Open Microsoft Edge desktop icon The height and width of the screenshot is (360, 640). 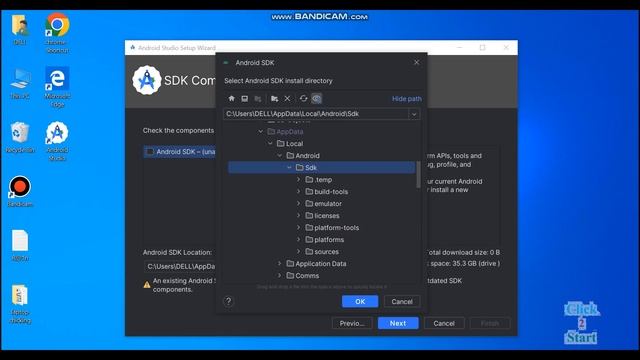[57, 87]
